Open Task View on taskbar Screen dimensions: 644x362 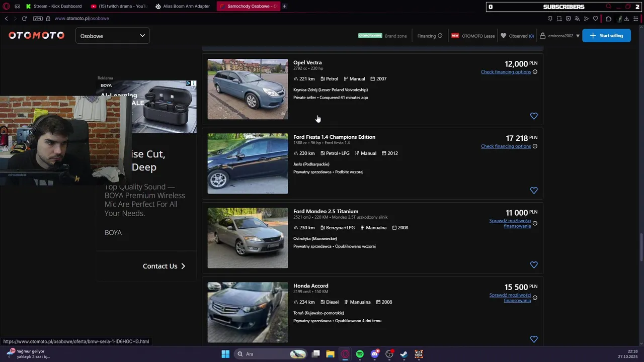316,354
